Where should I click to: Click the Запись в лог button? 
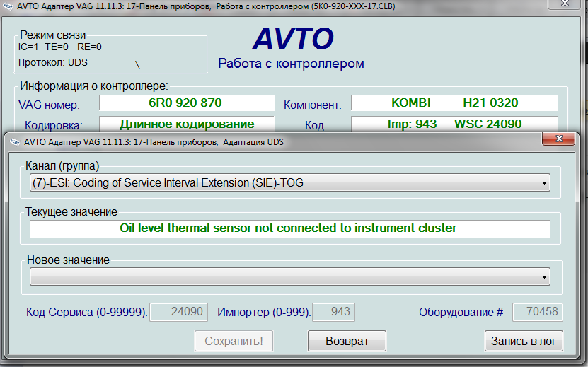[524, 341]
